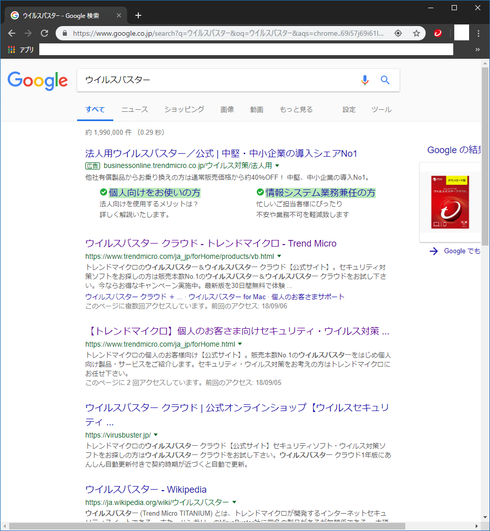Open the 設定 menu
The image size is (490, 531).
coord(349,109)
